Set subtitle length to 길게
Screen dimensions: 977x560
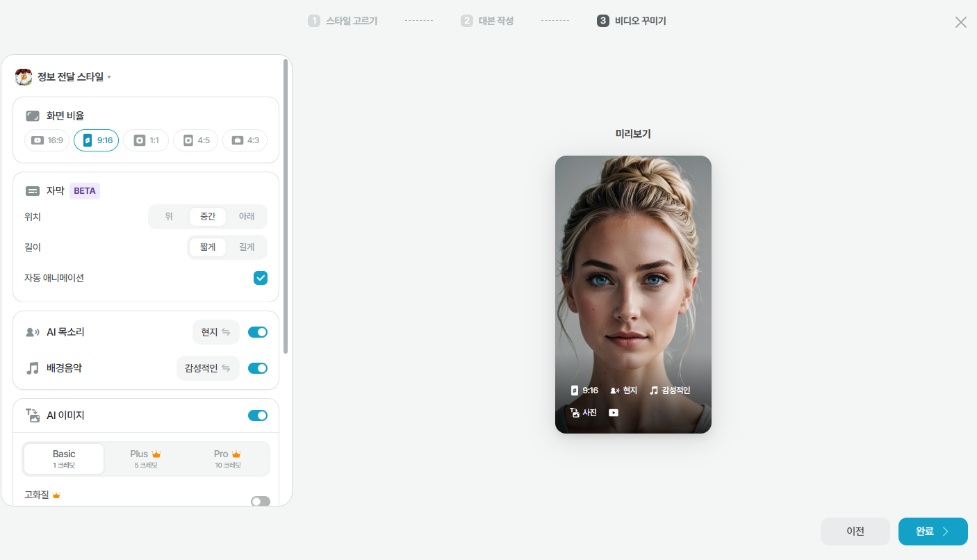(x=247, y=247)
